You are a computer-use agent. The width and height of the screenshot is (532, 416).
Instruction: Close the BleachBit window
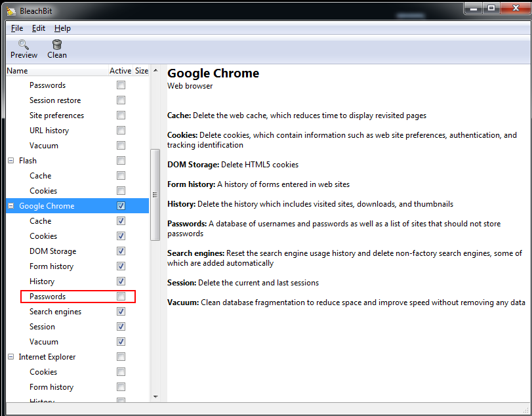coord(515,9)
